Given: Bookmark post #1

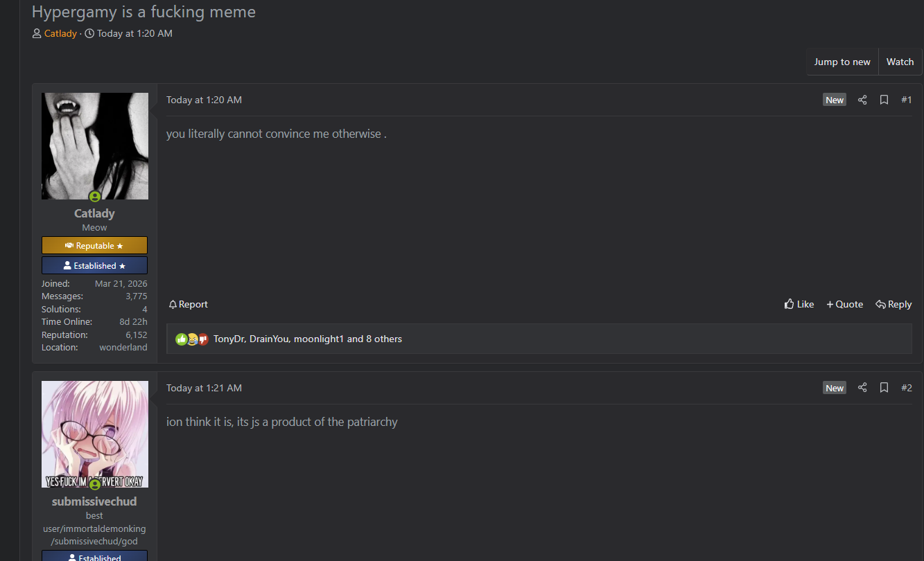Looking at the screenshot, I should 884,100.
